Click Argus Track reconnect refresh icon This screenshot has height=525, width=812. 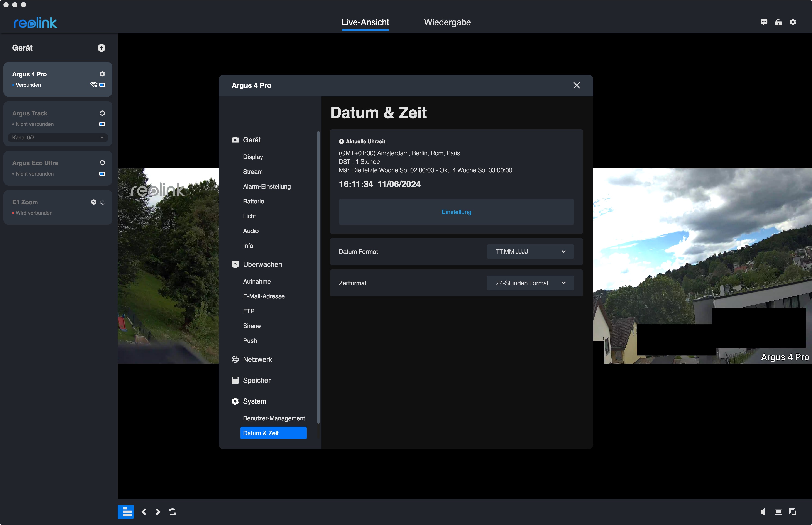[x=102, y=113]
